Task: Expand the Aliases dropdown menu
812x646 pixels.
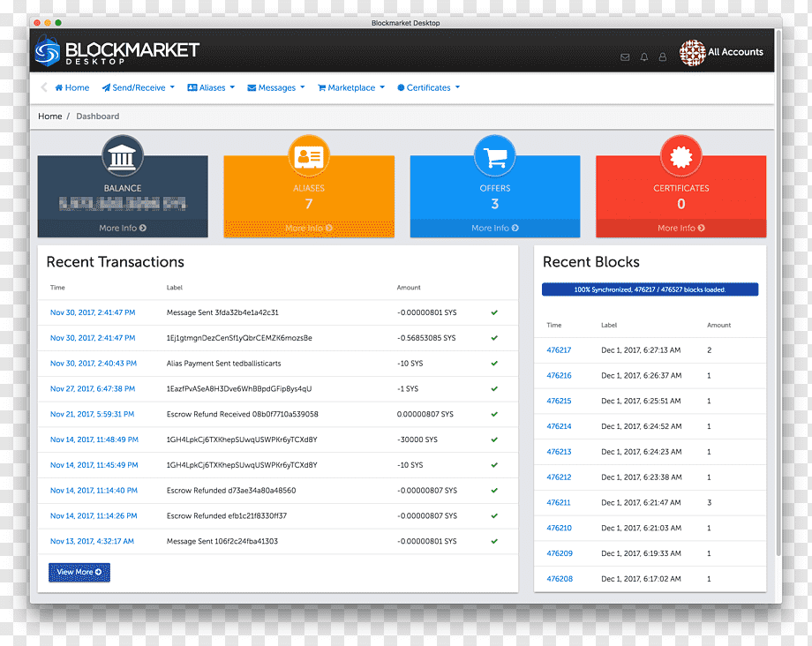Action: 211,87
